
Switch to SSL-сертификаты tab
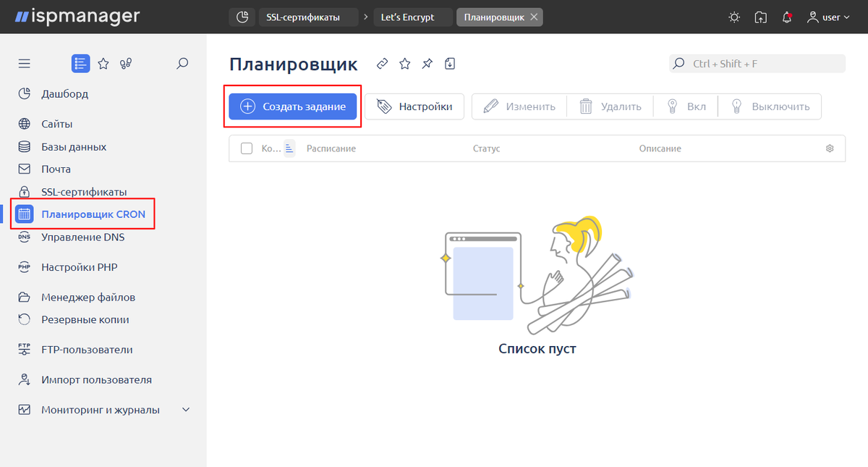[x=310, y=17]
